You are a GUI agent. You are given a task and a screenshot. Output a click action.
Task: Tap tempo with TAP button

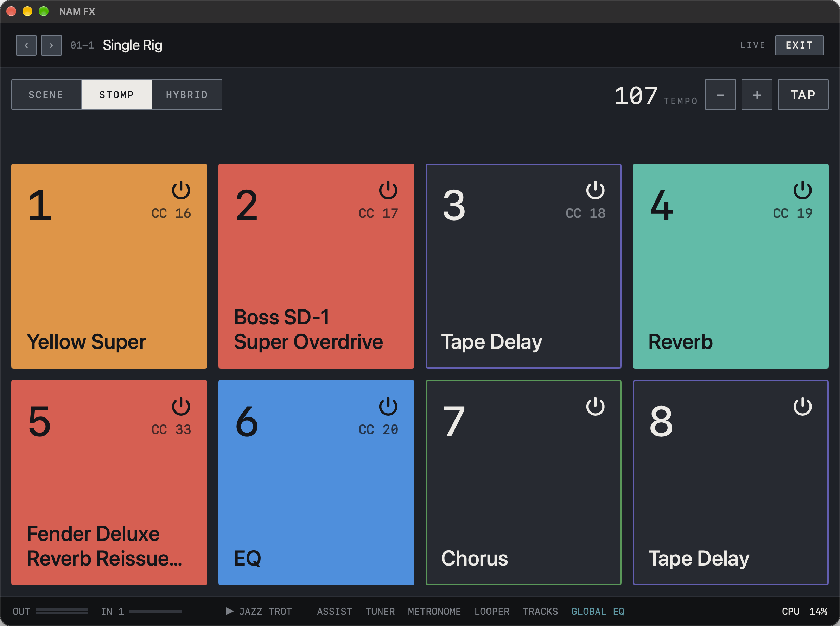pos(803,95)
